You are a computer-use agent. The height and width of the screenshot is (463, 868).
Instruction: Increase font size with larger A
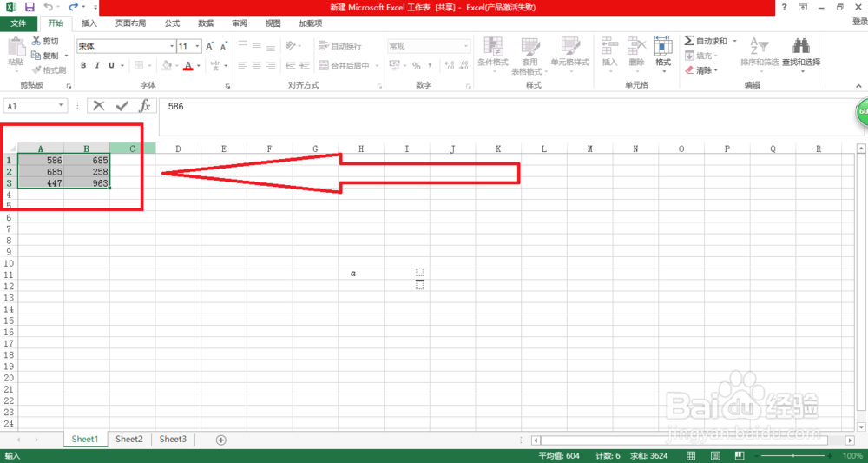tap(210, 47)
